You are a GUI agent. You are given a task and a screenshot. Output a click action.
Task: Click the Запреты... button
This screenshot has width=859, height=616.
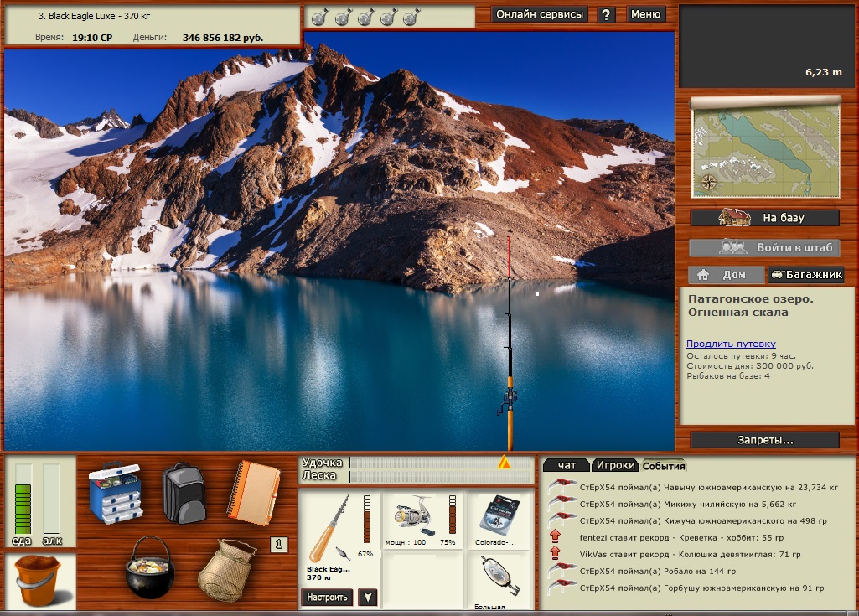pyautogui.click(x=765, y=440)
